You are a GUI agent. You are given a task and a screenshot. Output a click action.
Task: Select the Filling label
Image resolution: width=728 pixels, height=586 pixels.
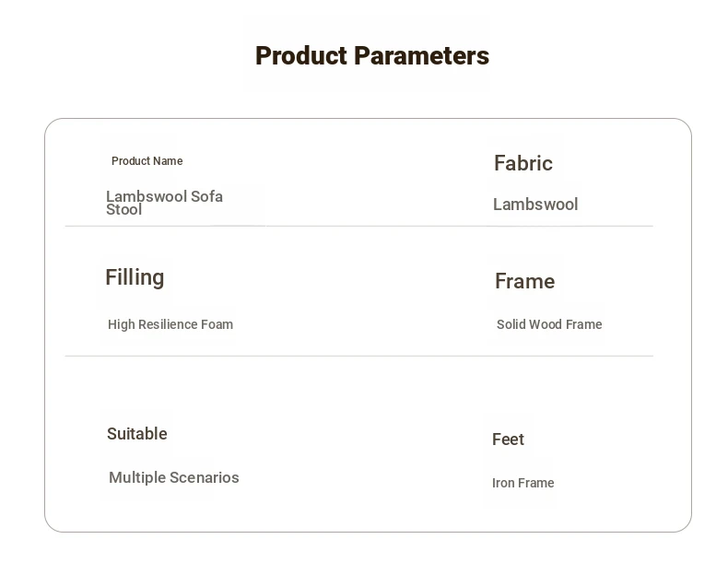pos(135,277)
